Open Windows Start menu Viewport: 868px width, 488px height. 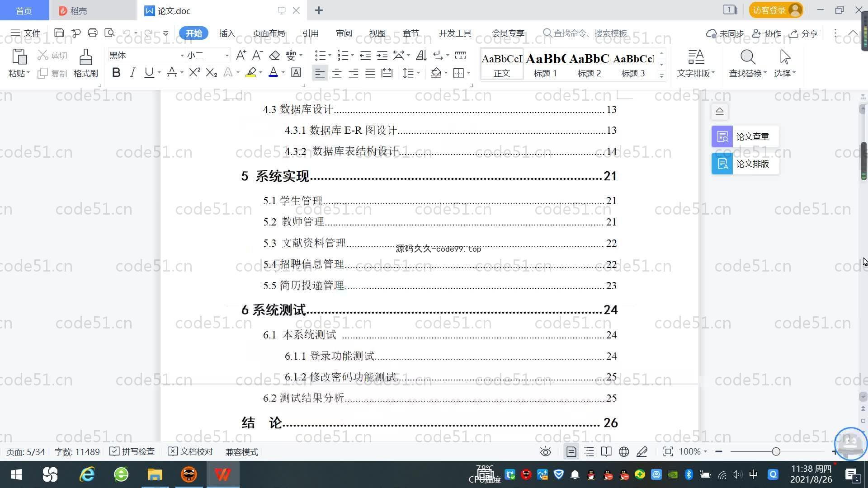(16, 474)
